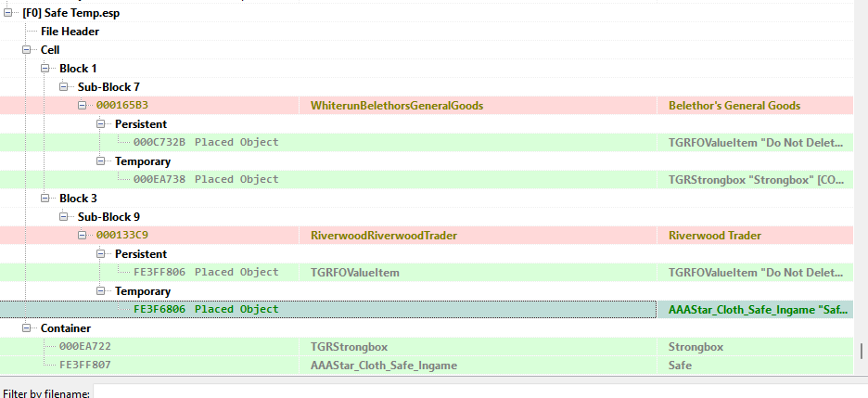Image resolution: width=868 pixels, height=398 pixels.
Task: Select container record 000EA722
Action: pos(84,347)
